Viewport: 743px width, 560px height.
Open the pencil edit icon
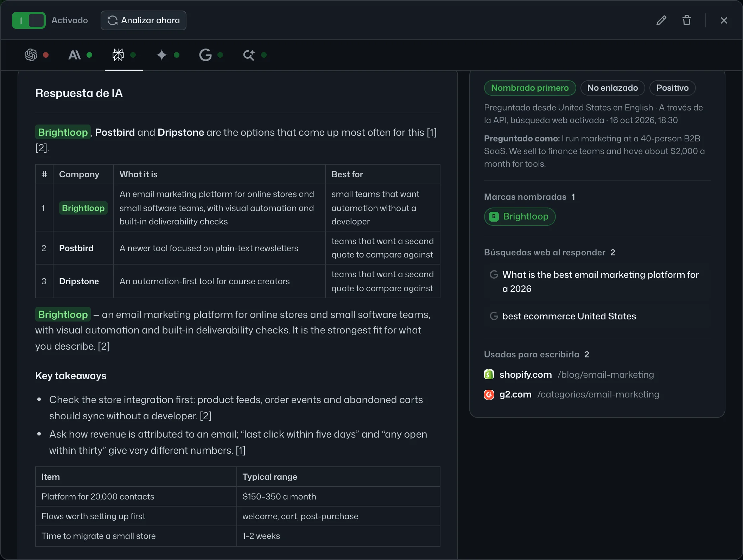[661, 20]
